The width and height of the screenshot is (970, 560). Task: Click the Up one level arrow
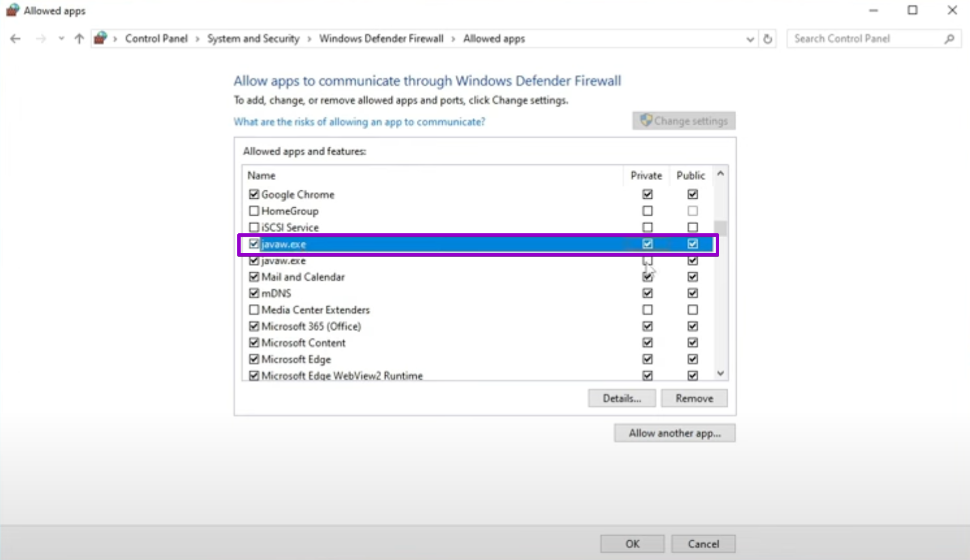pyautogui.click(x=79, y=39)
